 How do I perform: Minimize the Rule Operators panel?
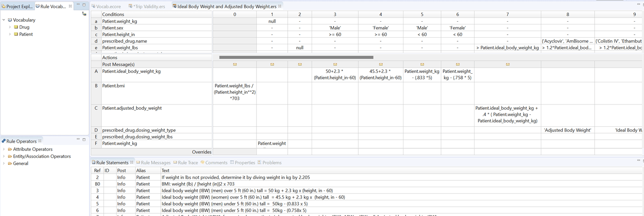point(78,140)
